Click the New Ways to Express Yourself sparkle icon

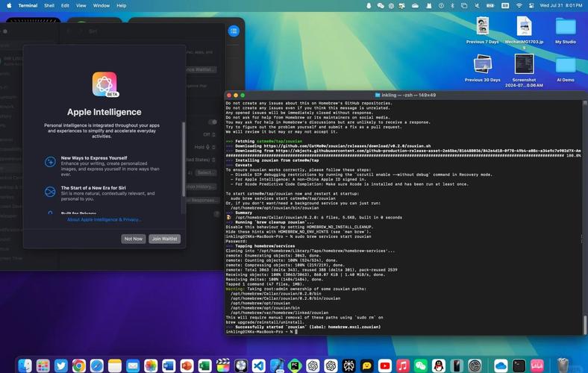tap(50, 162)
